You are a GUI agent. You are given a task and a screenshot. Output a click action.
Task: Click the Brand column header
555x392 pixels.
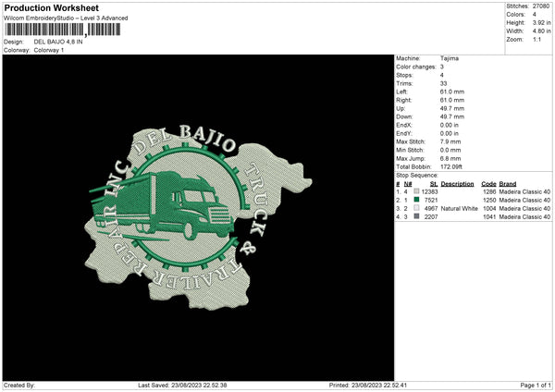[508, 184]
